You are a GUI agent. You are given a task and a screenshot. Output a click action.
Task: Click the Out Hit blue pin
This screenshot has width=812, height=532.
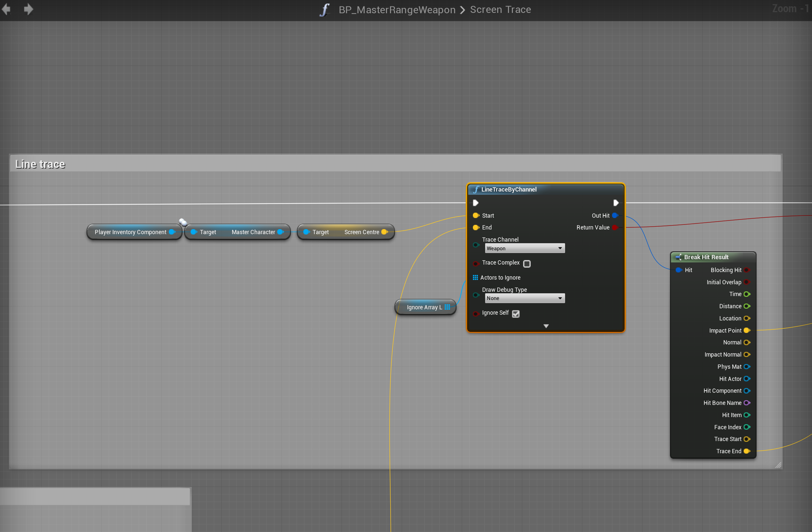point(615,216)
